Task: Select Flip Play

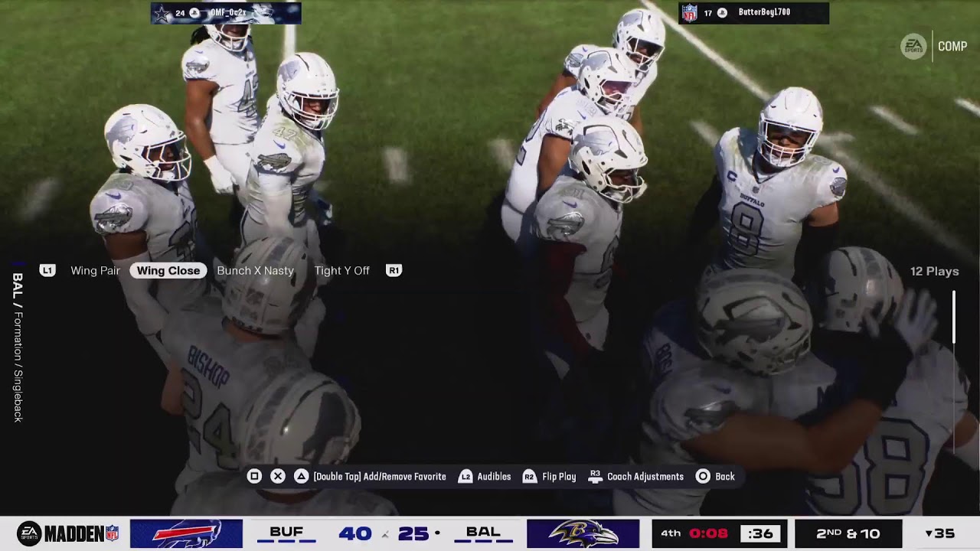Action: (x=559, y=476)
